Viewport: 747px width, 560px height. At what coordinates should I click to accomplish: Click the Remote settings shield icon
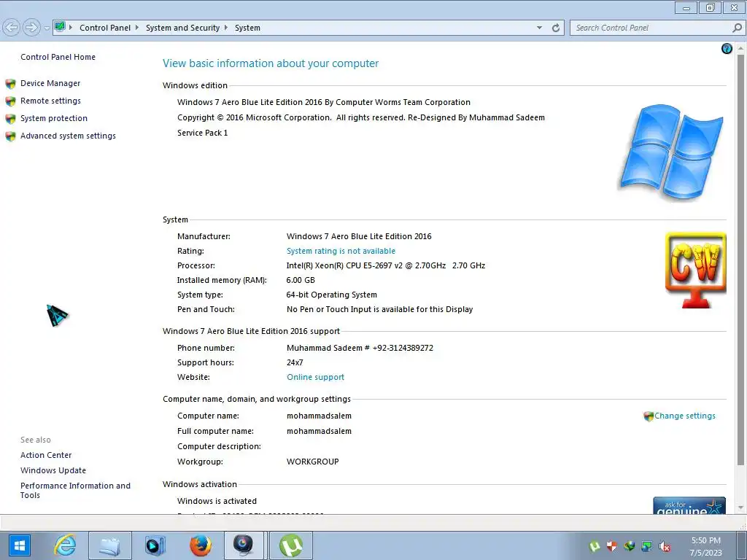point(10,101)
